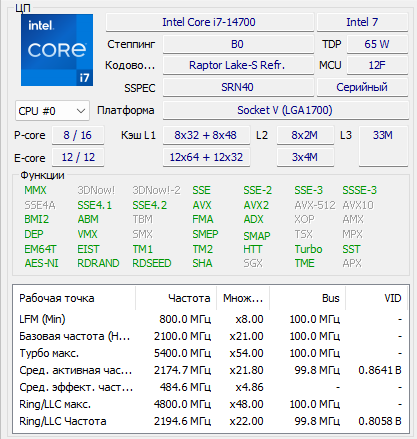
Task: Click the x48.00 multiplier value
Action: click(x=246, y=404)
